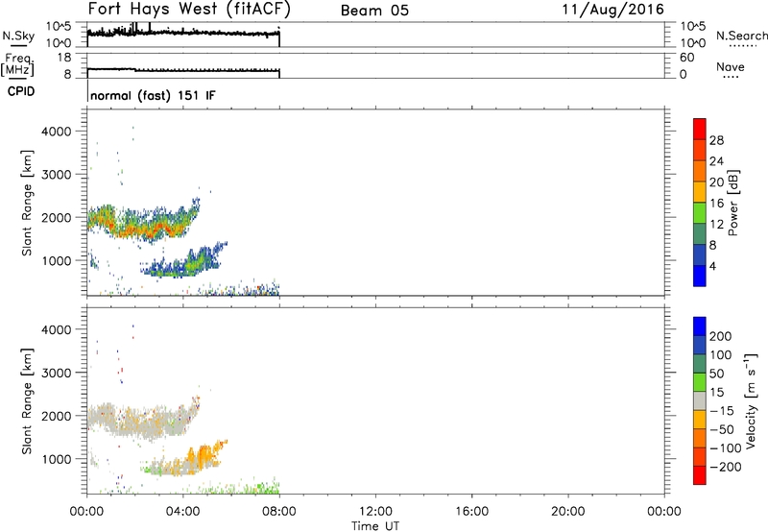Click the "08:00" time axis label
This screenshot has width=768, height=532.
coord(279,512)
